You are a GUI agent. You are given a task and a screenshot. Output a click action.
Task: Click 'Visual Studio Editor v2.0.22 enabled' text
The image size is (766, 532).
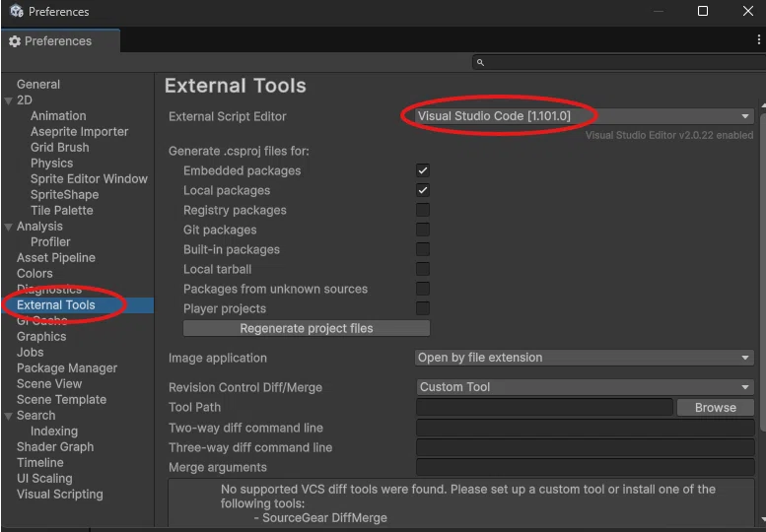tap(669, 135)
